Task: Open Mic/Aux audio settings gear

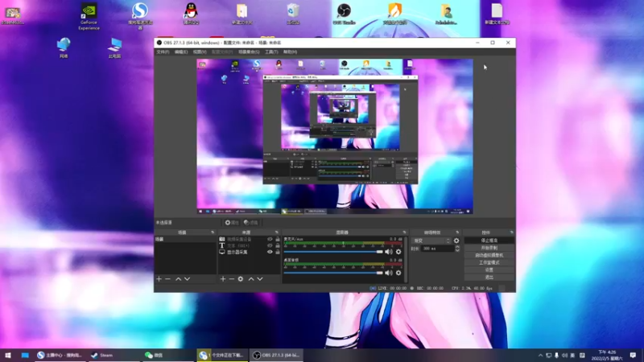Action: pos(398,252)
